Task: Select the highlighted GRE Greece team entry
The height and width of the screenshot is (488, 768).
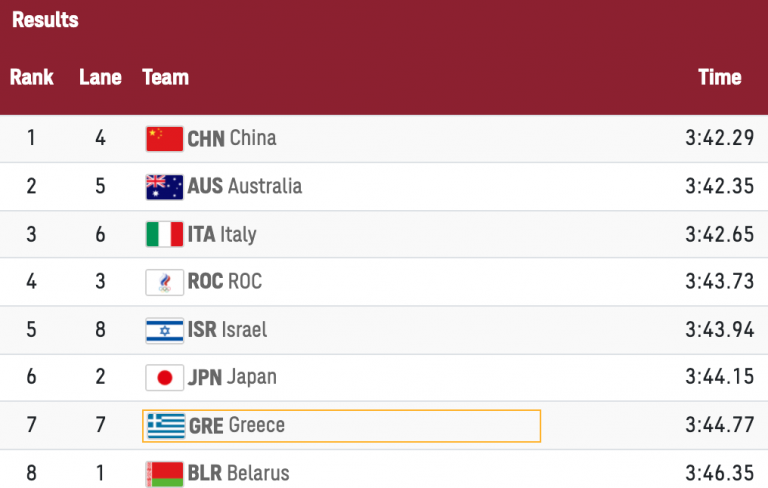Action: pos(340,426)
